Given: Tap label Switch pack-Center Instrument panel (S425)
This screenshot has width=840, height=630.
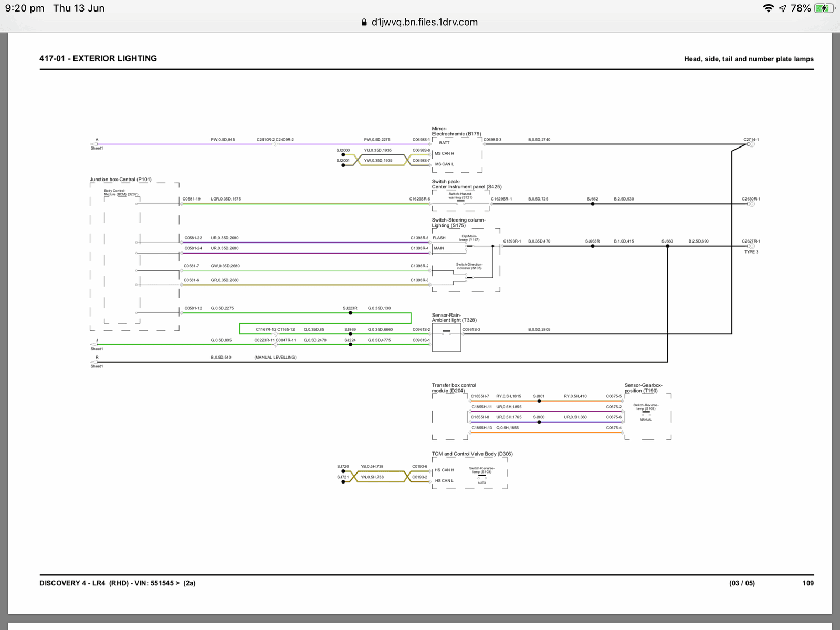Looking at the screenshot, I should [467, 184].
